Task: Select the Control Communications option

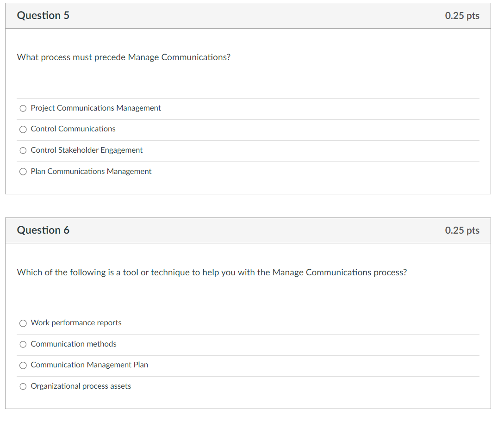Action: 23,129
